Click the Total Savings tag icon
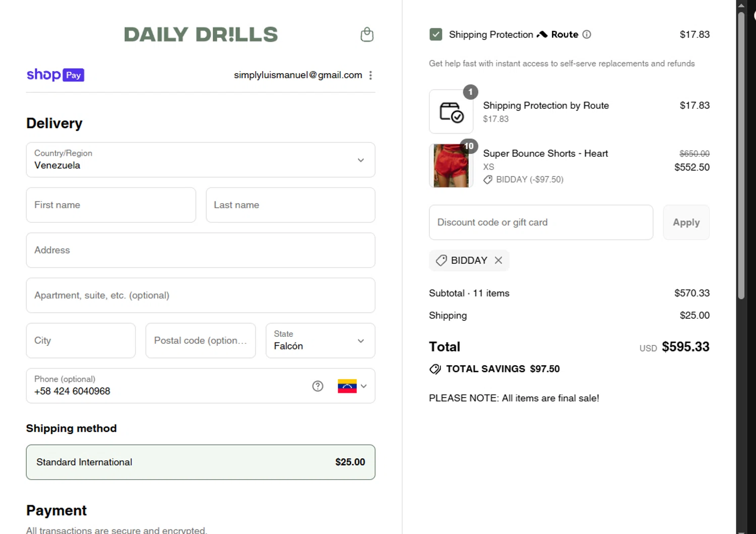756x534 pixels. click(435, 369)
